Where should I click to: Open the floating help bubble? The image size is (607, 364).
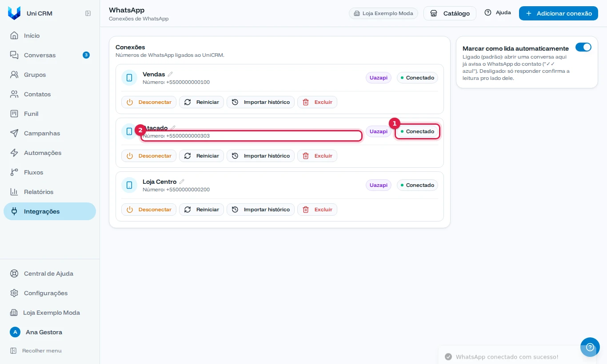point(590,347)
